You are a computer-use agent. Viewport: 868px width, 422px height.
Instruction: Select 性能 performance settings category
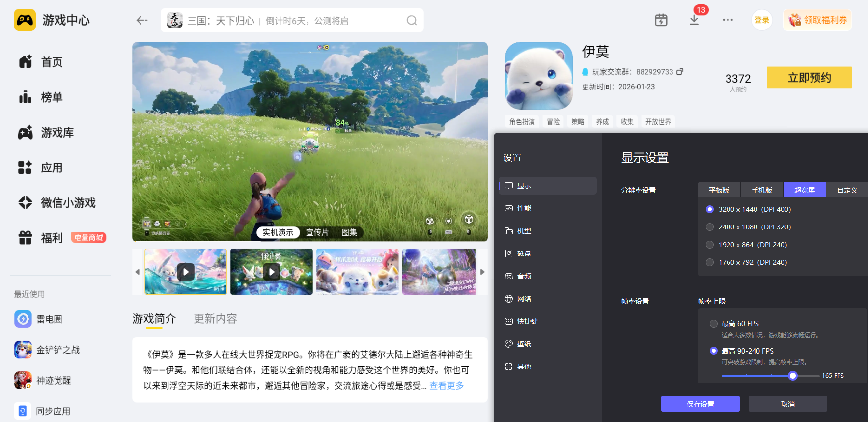pyautogui.click(x=548, y=208)
